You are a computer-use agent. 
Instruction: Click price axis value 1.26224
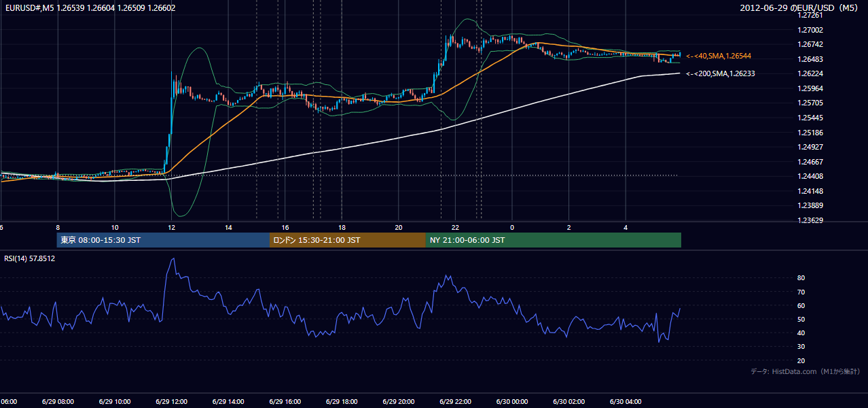(x=810, y=74)
